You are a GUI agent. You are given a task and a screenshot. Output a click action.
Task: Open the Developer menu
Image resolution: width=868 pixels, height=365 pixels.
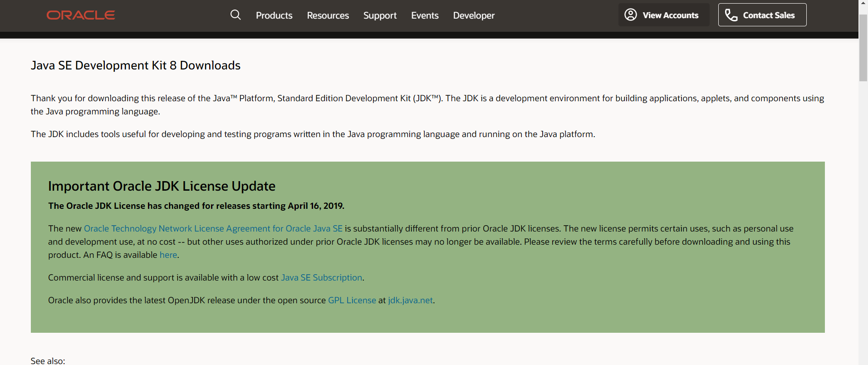[x=474, y=15]
